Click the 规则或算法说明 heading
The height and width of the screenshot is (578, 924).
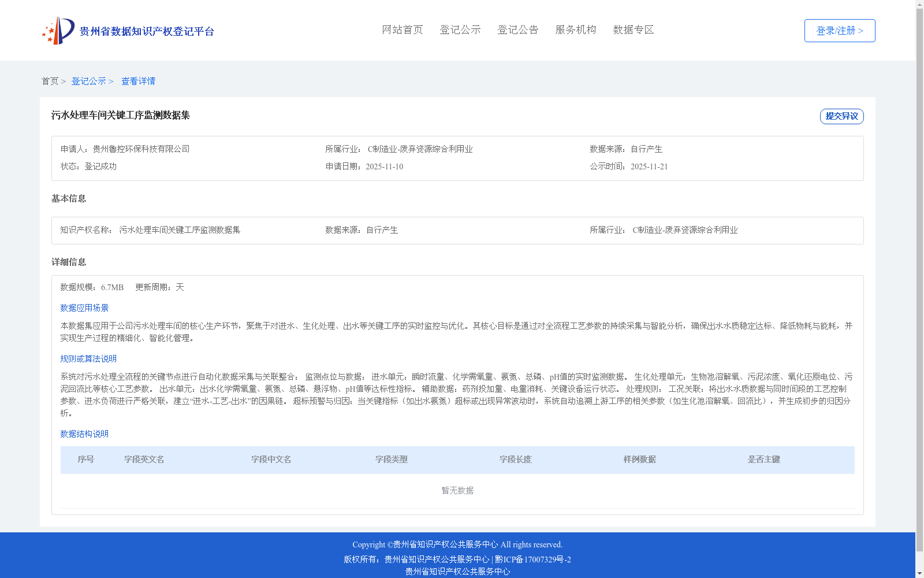pos(88,359)
